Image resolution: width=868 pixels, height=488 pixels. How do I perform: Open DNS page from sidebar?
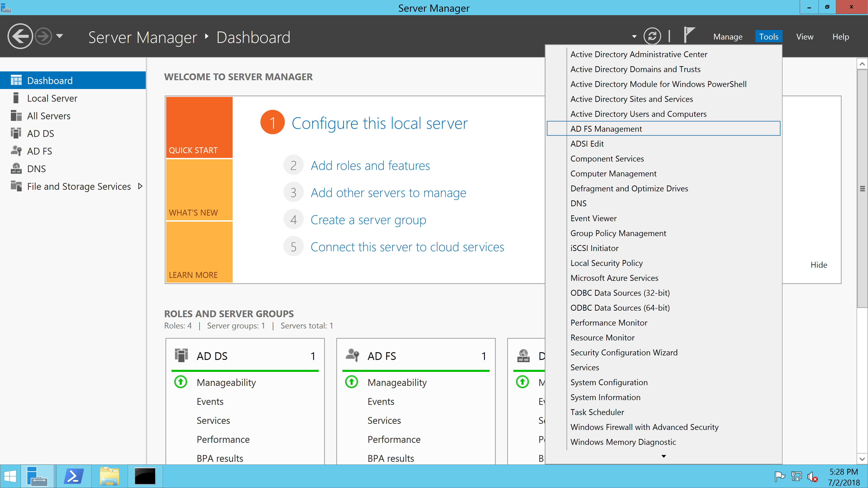pos(73,169)
